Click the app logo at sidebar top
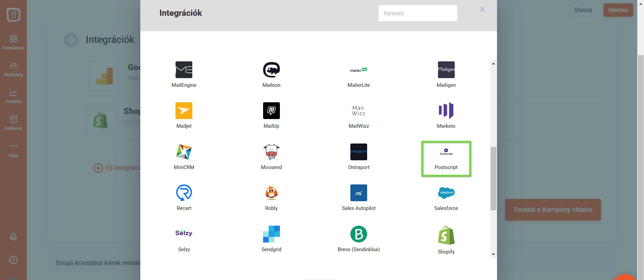Viewport: 644px width, 280px height. coord(13,15)
